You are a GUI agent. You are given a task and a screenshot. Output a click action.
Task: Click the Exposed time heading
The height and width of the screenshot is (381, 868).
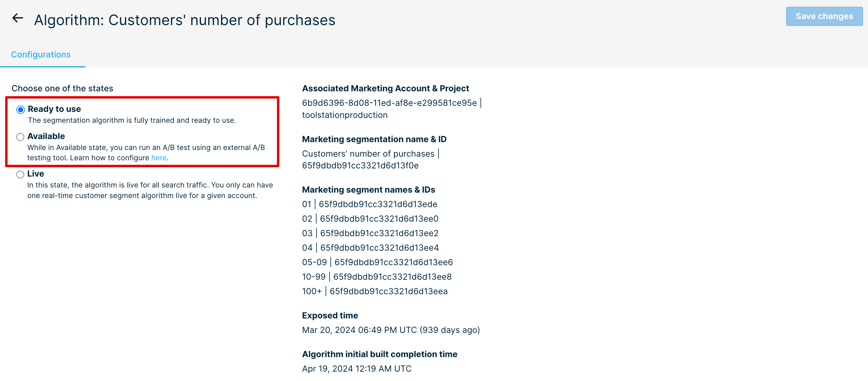tap(330, 316)
